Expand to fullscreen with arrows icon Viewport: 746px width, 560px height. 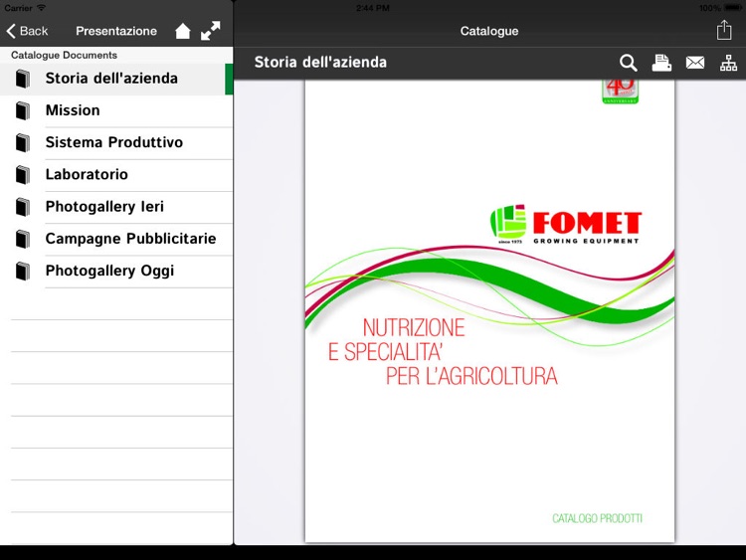pyautogui.click(x=211, y=31)
